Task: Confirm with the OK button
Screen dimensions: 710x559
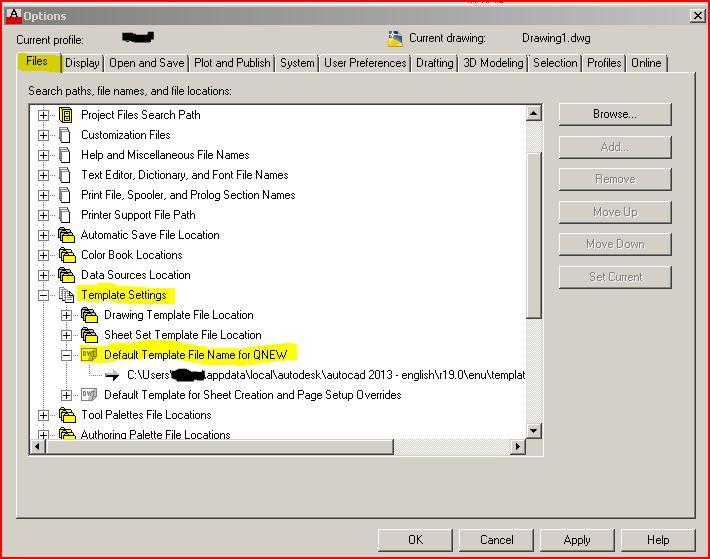Action: pyautogui.click(x=415, y=540)
